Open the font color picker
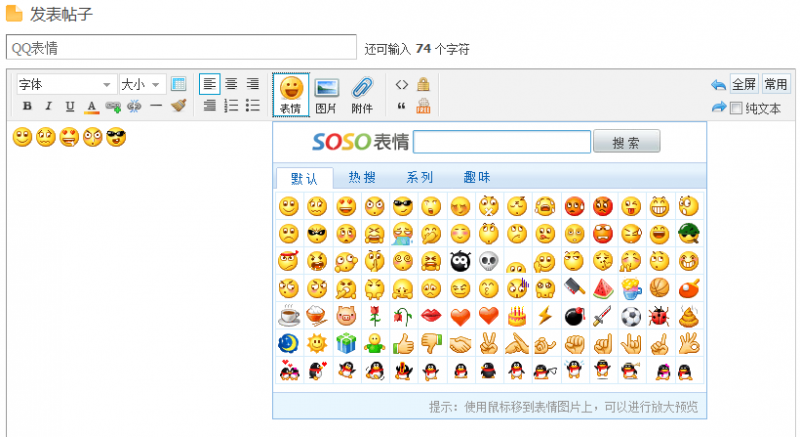This screenshot has width=800, height=437. click(91, 106)
